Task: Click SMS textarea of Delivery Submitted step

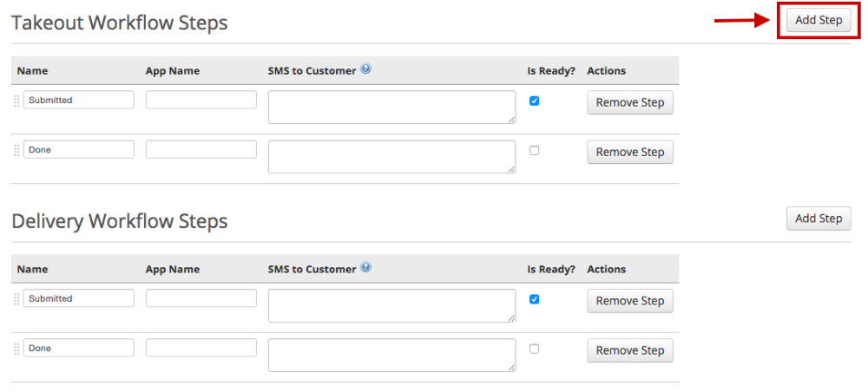Action: 392,305
